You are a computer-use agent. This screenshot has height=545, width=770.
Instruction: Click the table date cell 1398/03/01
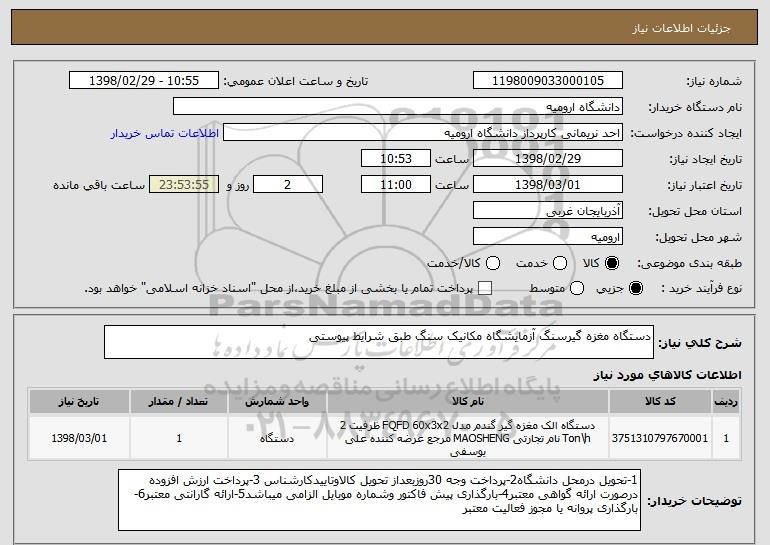(x=79, y=438)
